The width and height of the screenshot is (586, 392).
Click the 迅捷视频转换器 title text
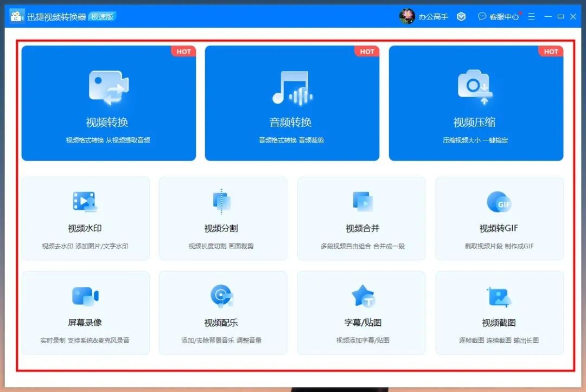pyautogui.click(x=56, y=17)
